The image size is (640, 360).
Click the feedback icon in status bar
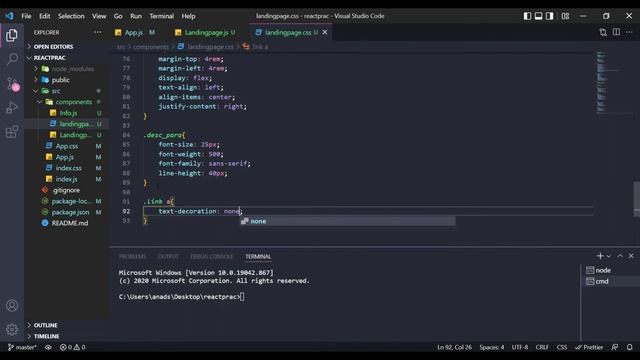(x=615, y=347)
